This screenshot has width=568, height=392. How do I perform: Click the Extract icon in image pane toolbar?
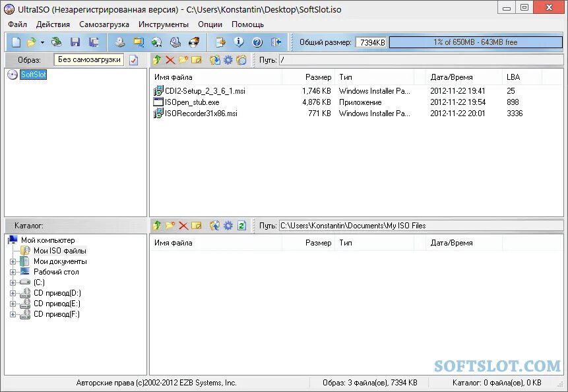(x=215, y=60)
